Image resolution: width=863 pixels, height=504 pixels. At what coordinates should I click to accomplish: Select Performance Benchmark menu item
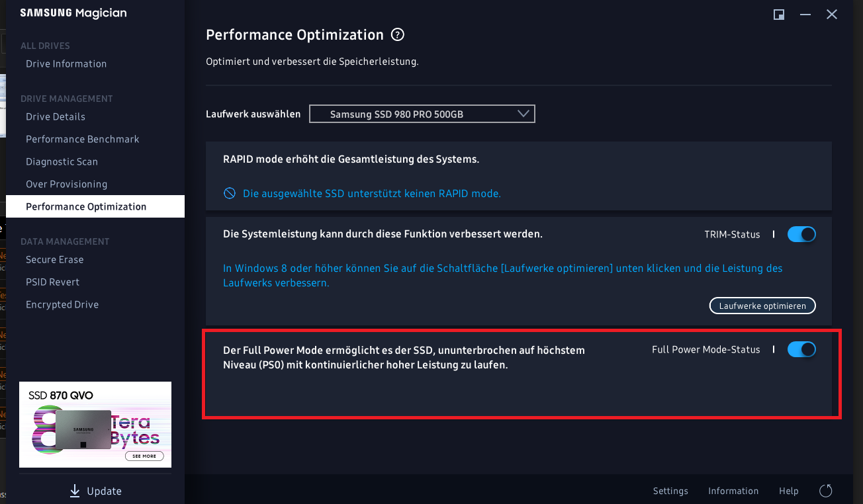[83, 139]
